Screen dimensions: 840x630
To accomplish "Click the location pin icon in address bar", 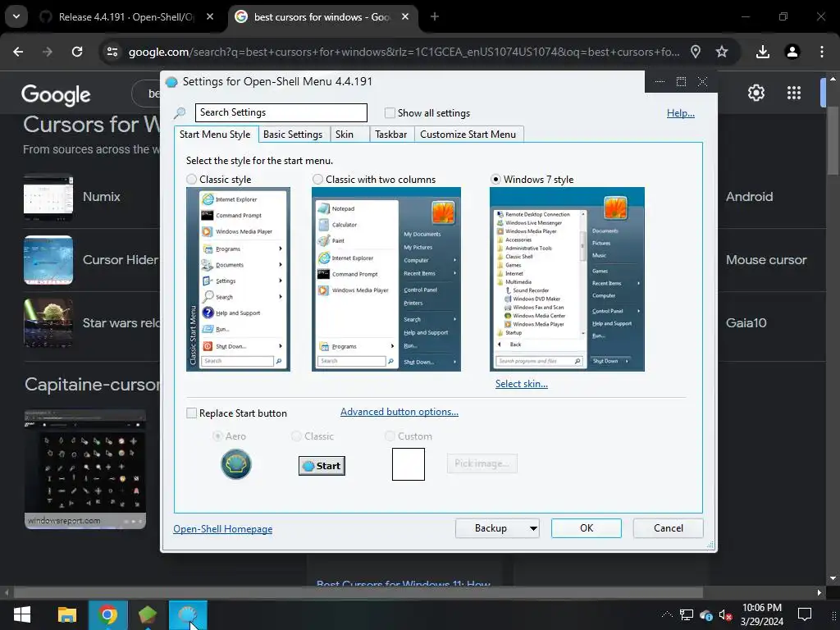I will 696,52.
